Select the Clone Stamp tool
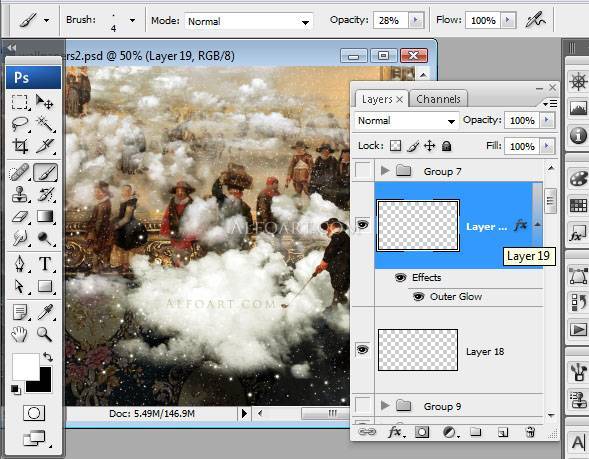589x459 pixels. coord(19,195)
